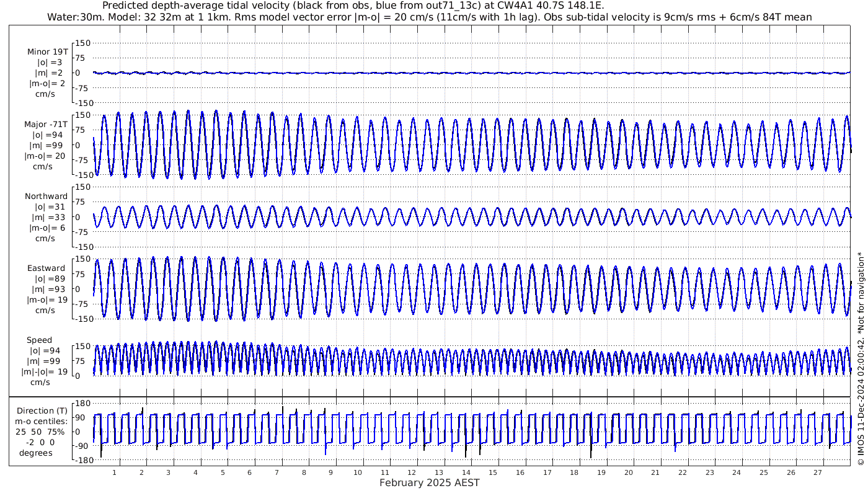The width and height of the screenshot is (868, 496).
Task: Select the '-2 0 0' centile values
Action: [40, 443]
